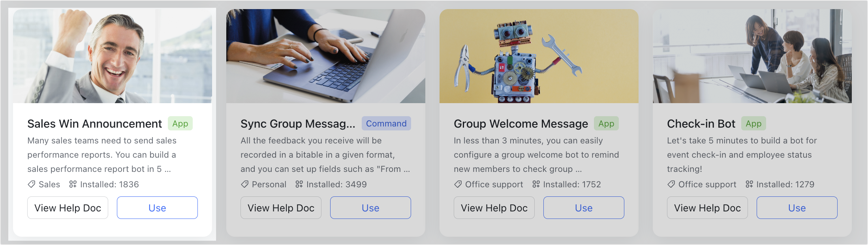Viewport: 868px width, 245px height.
Task: Click the installed icon next to 1279
Action: coord(749,184)
